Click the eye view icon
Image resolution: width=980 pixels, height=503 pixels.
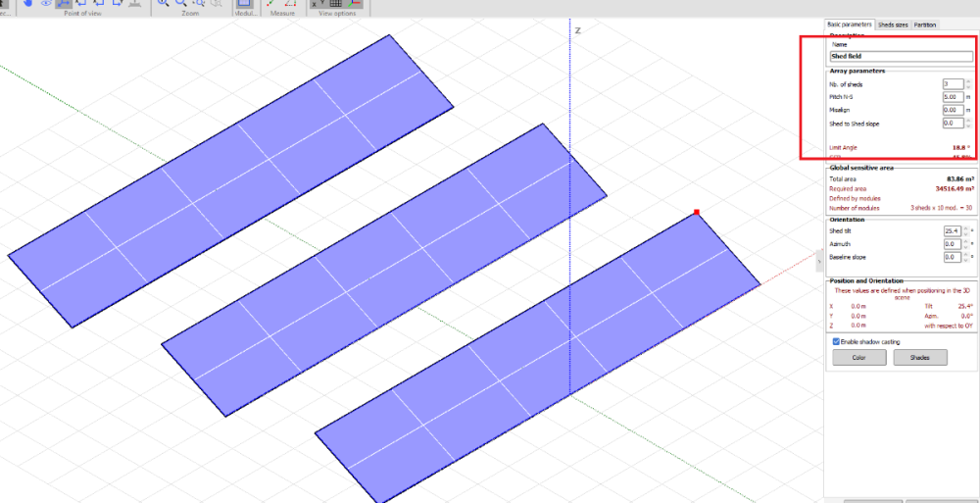click(46, 3)
